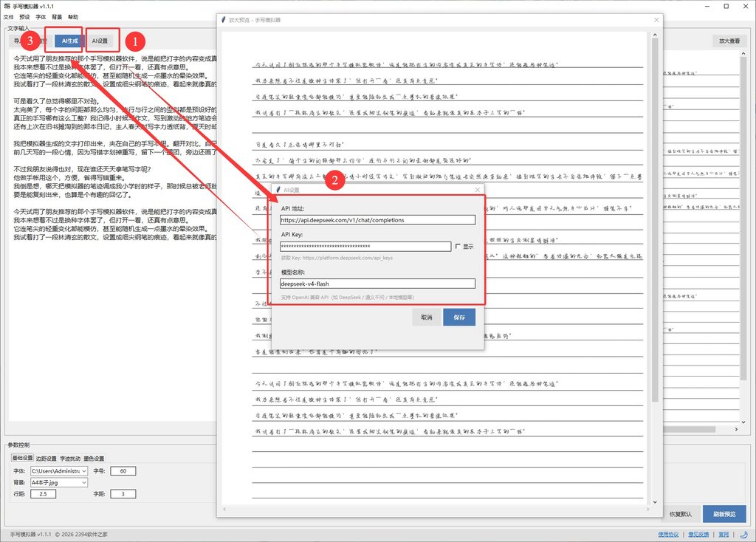Viewport: 756px width, 542px height.
Task: Switch to the 墨色设置 tab
Action: [x=94, y=458]
